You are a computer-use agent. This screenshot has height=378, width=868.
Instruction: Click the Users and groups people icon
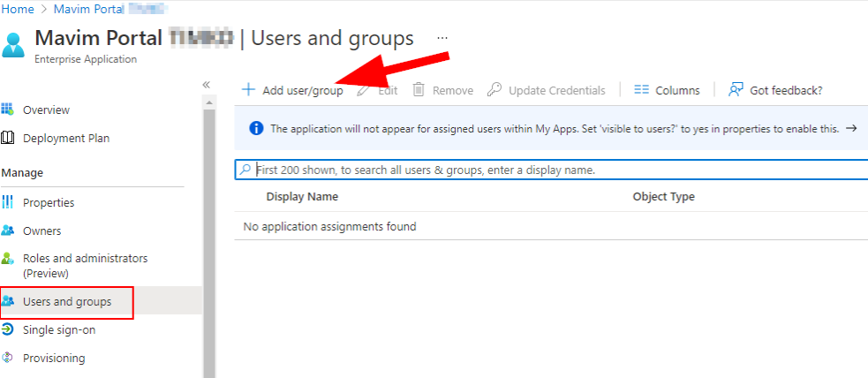coord(7,301)
